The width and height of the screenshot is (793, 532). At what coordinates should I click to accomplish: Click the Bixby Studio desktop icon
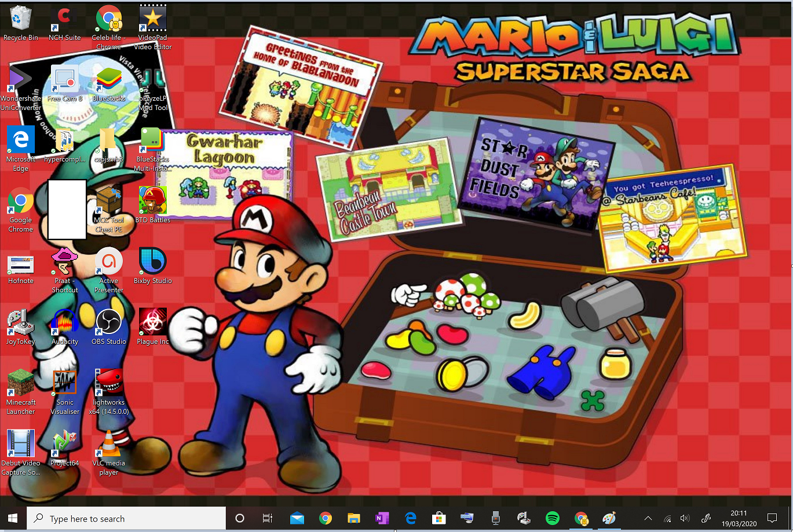153,266
